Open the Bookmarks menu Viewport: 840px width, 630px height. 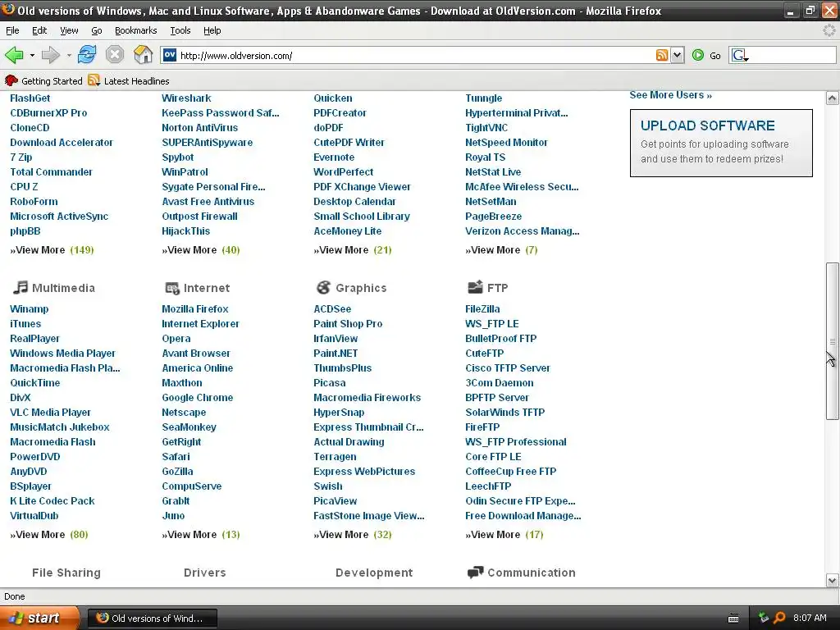(135, 30)
